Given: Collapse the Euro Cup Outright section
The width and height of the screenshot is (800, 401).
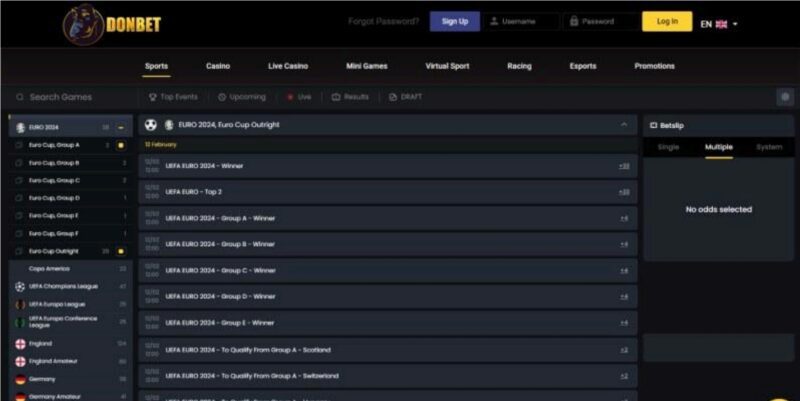Looking at the screenshot, I should click(624, 125).
